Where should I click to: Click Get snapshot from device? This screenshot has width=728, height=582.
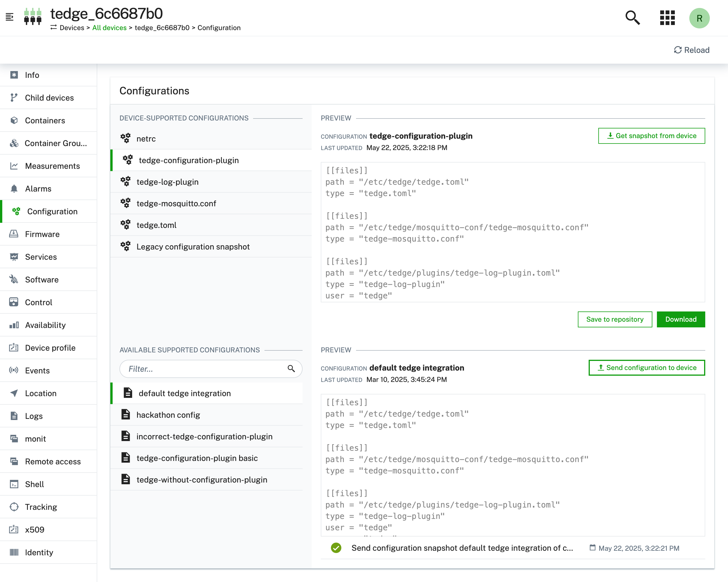click(651, 136)
